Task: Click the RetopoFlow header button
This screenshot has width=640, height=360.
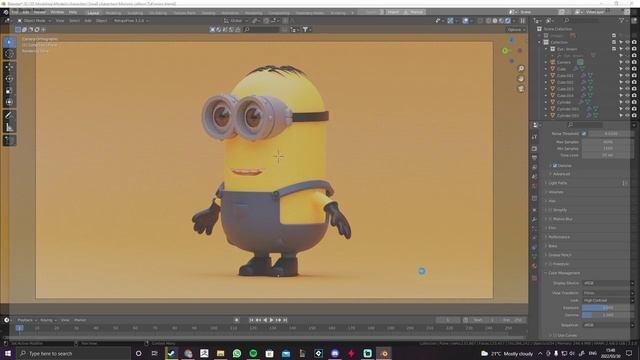Action: 131,20
